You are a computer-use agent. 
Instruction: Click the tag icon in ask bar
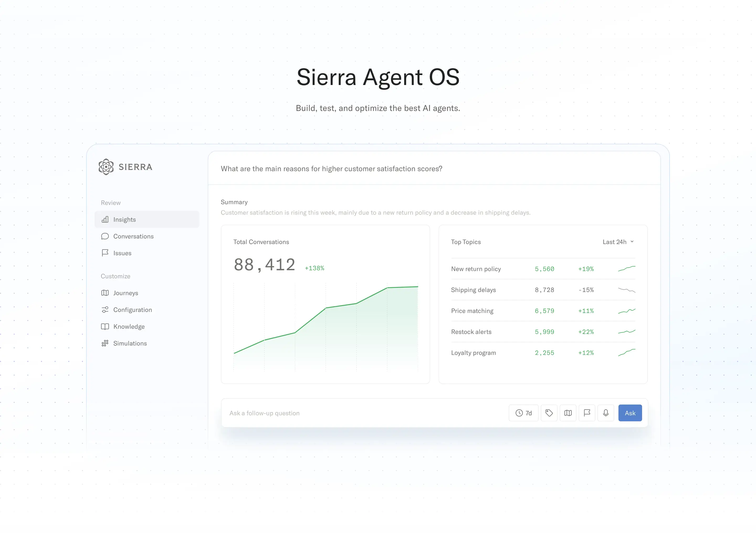tap(549, 413)
